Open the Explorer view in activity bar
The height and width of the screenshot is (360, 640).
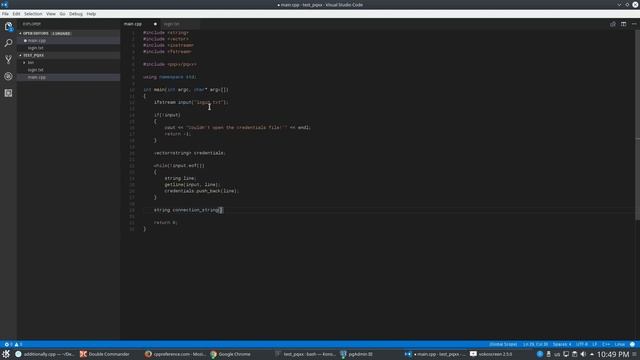(x=8, y=27)
